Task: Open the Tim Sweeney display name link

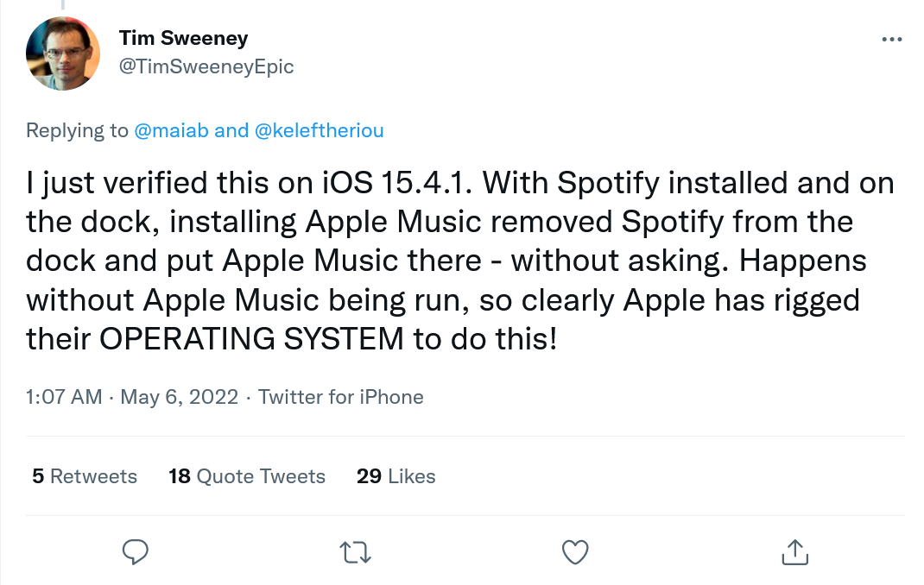Action: (184, 38)
